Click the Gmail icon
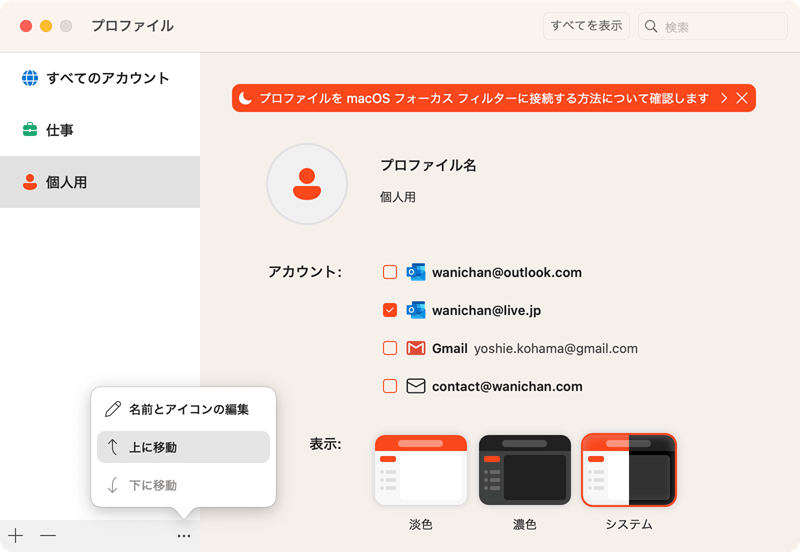 coord(416,348)
